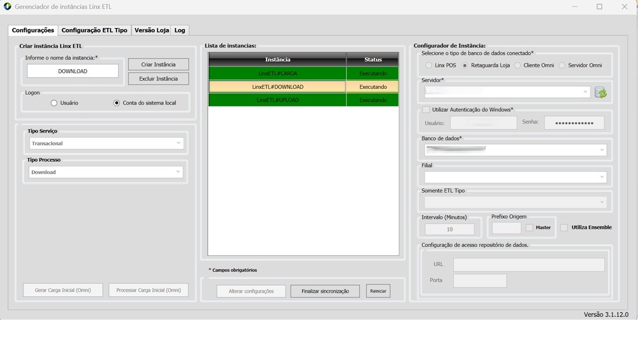Click the Senha password field

574,123
